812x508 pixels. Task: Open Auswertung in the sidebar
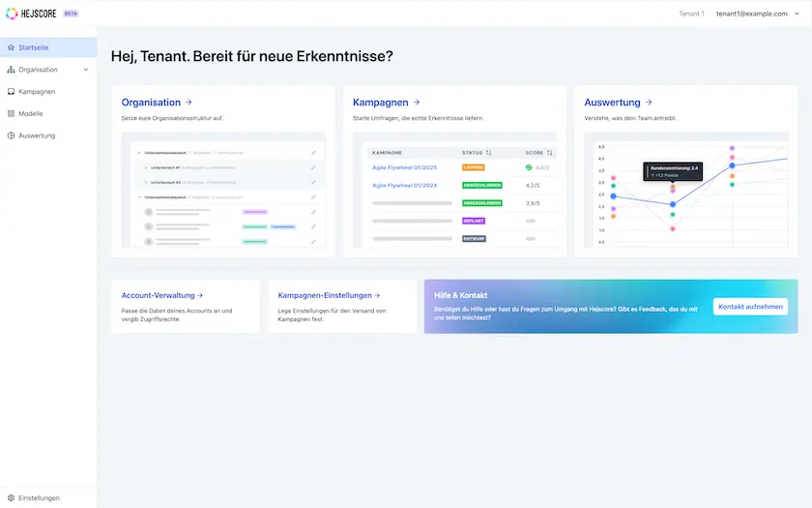coord(48,135)
